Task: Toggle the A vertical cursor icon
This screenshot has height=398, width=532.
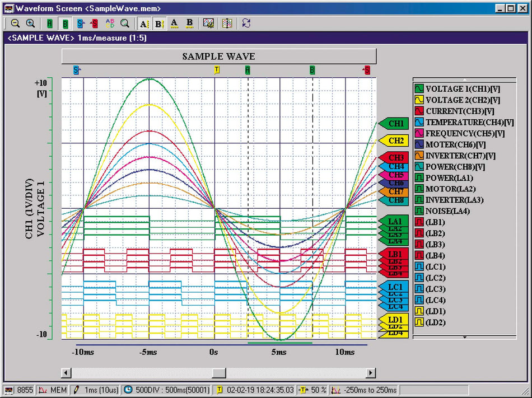Action: pyautogui.click(x=144, y=24)
